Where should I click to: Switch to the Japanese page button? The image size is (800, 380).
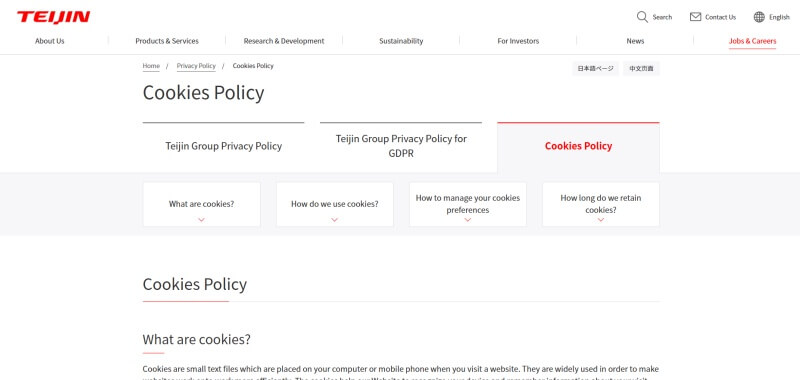pos(595,68)
